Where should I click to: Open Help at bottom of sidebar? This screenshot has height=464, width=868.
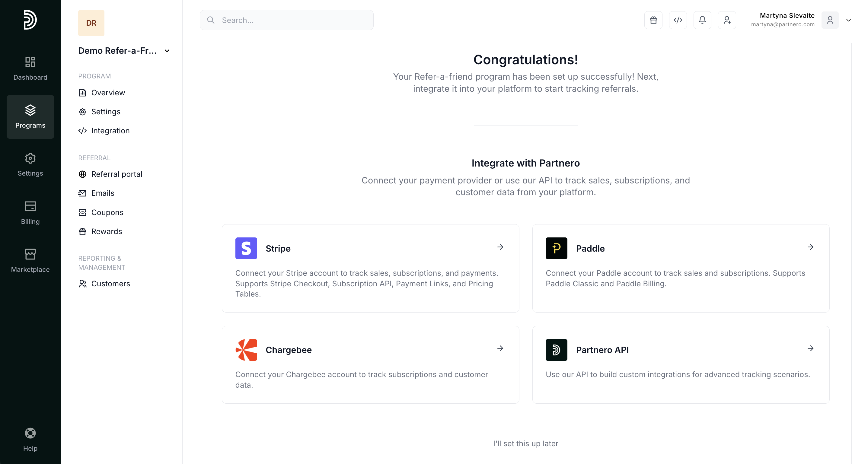30,440
